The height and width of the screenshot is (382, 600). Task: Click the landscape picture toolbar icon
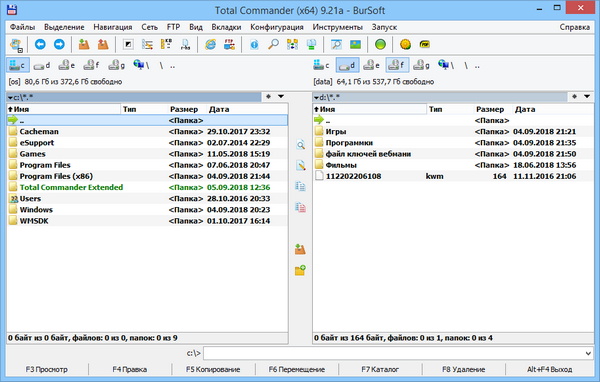coord(355,44)
